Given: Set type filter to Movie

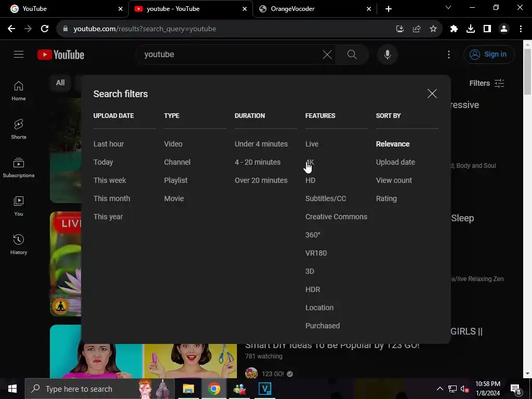Looking at the screenshot, I should [x=174, y=198].
